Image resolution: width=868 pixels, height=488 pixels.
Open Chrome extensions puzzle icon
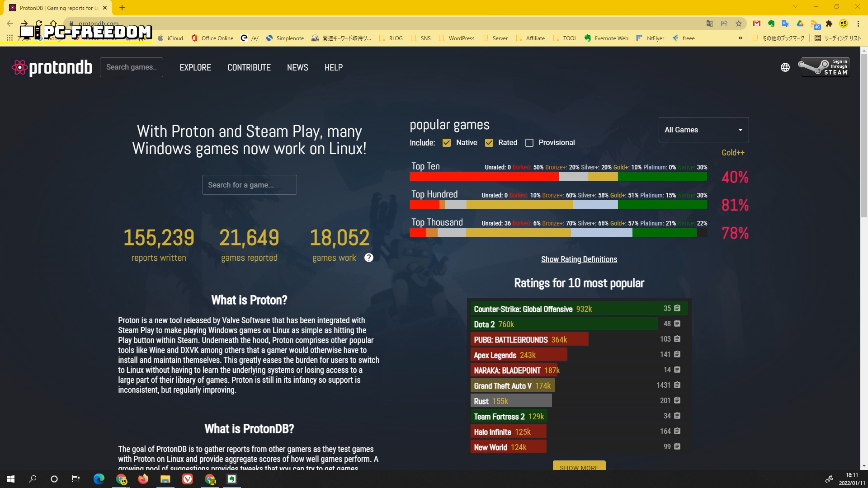point(829,23)
